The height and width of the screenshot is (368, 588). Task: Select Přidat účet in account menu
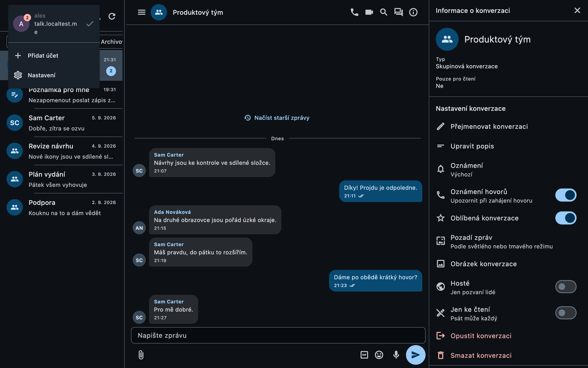coord(54,56)
